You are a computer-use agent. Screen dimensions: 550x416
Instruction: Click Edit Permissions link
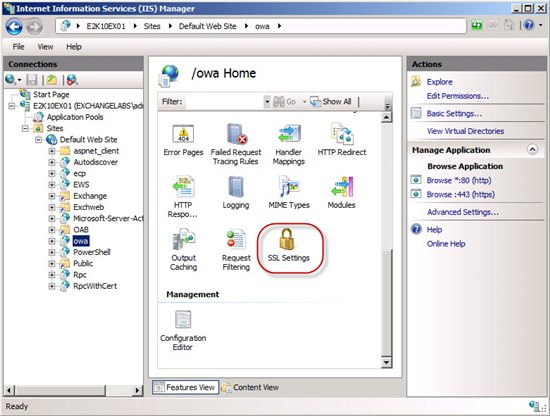(457, 96)
